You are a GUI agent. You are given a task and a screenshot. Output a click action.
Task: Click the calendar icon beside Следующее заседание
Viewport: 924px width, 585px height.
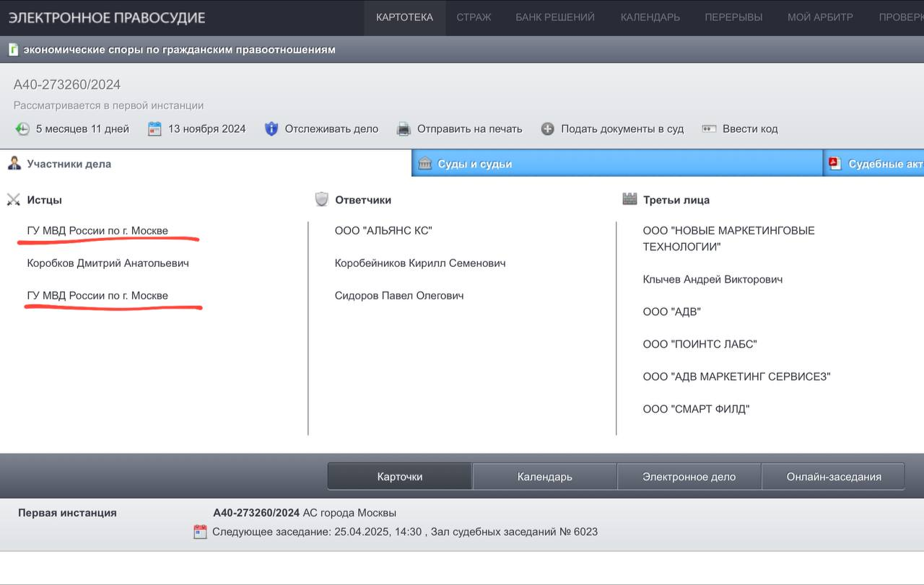coord(200,532)
